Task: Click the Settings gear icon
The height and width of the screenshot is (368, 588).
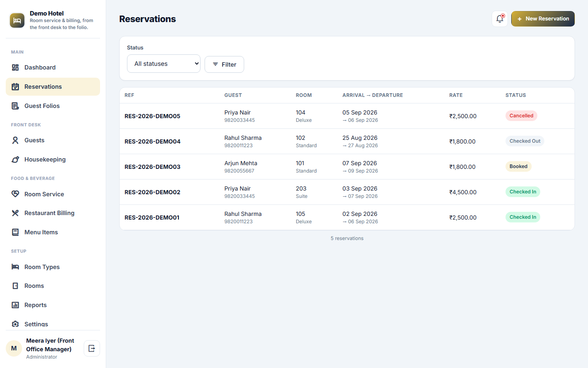Action: tap(15, 324)
